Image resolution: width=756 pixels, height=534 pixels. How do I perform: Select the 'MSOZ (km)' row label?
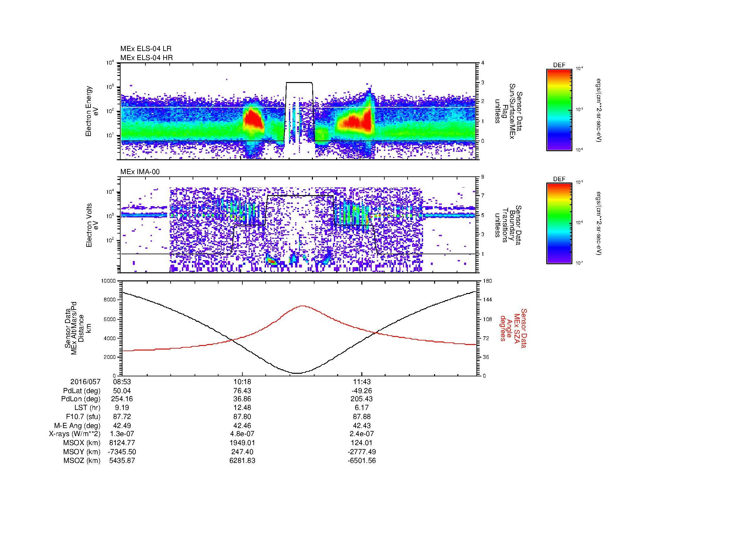82,461
